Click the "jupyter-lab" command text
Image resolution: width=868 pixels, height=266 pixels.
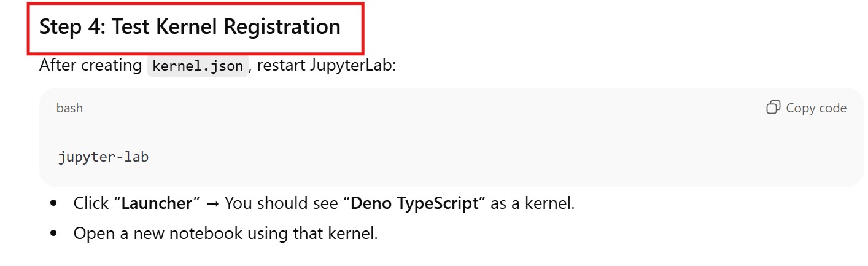pyautogui.click(x=104, y=157)
